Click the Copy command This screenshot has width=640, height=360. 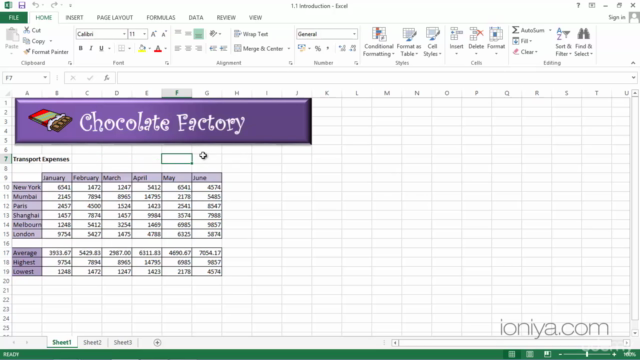point(34,41)
